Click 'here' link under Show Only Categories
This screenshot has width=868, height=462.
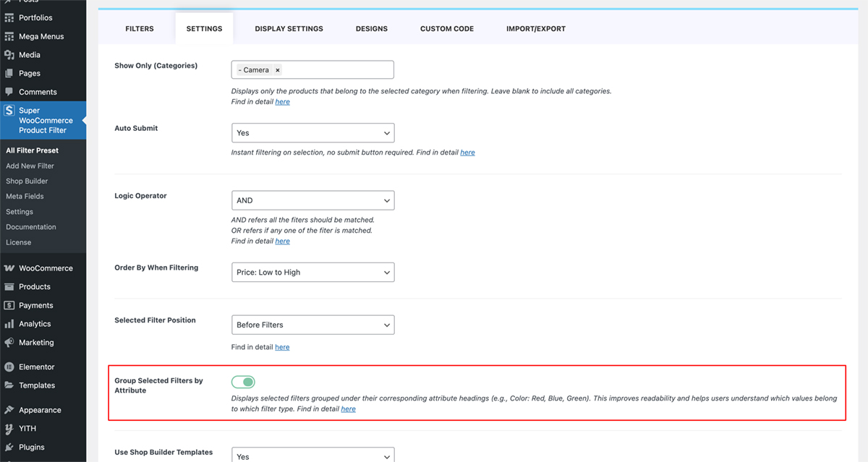(283, 102)
